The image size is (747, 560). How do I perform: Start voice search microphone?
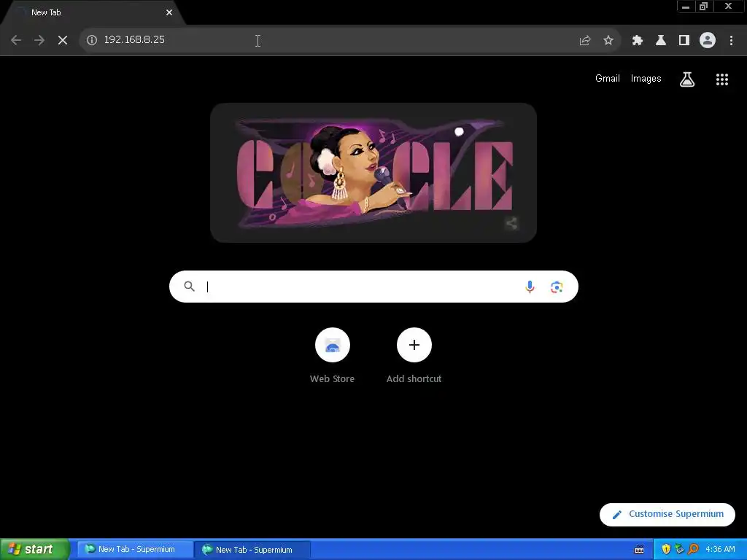530,287
